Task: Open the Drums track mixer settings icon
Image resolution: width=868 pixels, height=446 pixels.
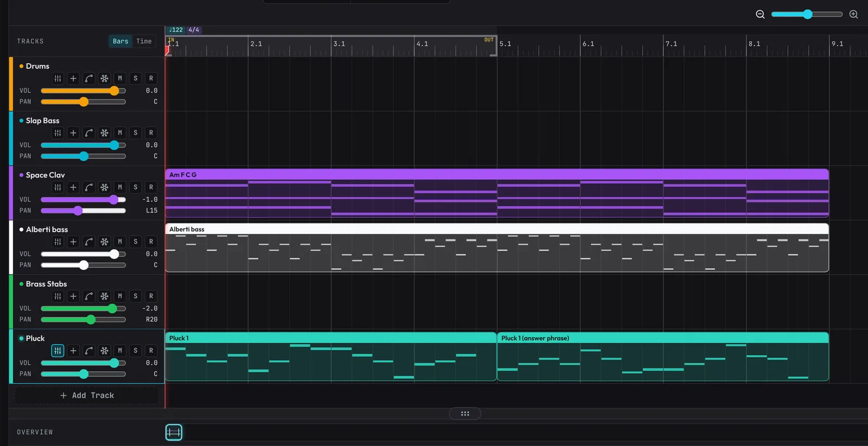Action: click(x=58, y=78)
